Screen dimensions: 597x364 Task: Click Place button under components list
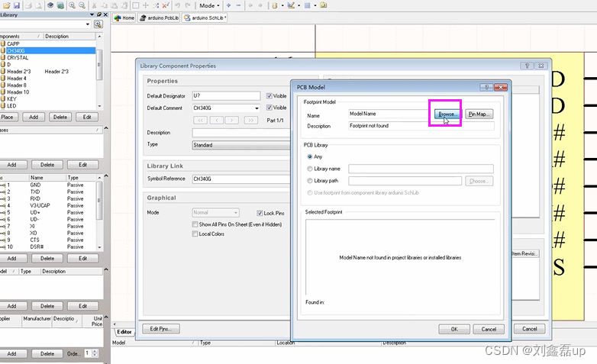8,118
